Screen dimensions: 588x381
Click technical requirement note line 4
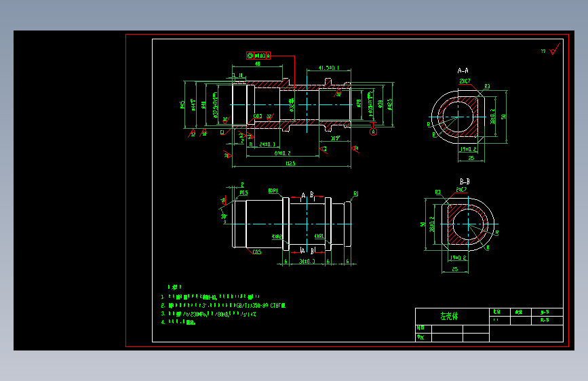(x=178, y=322)
